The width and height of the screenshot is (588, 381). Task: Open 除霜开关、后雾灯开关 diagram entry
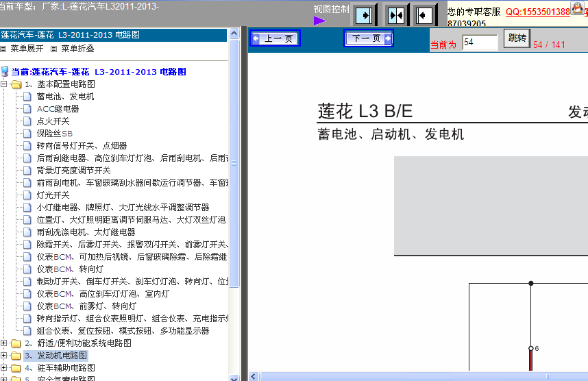point(132,245)
